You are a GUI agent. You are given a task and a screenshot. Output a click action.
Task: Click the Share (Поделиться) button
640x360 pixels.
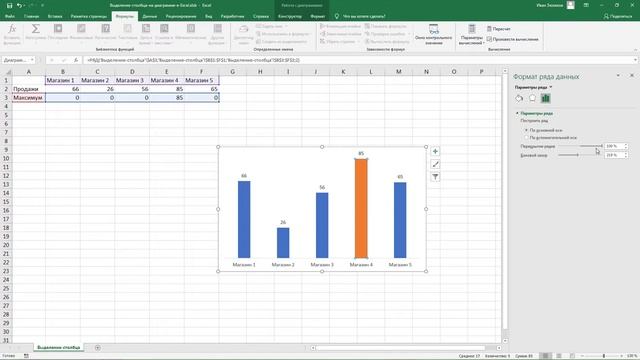618,16
